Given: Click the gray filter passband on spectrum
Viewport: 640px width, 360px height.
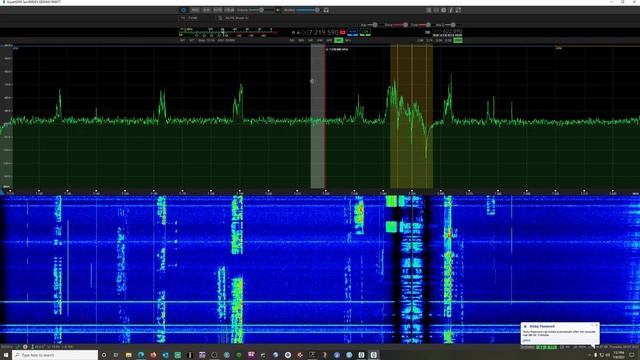Looking at the screenshot, I should 318,116.
